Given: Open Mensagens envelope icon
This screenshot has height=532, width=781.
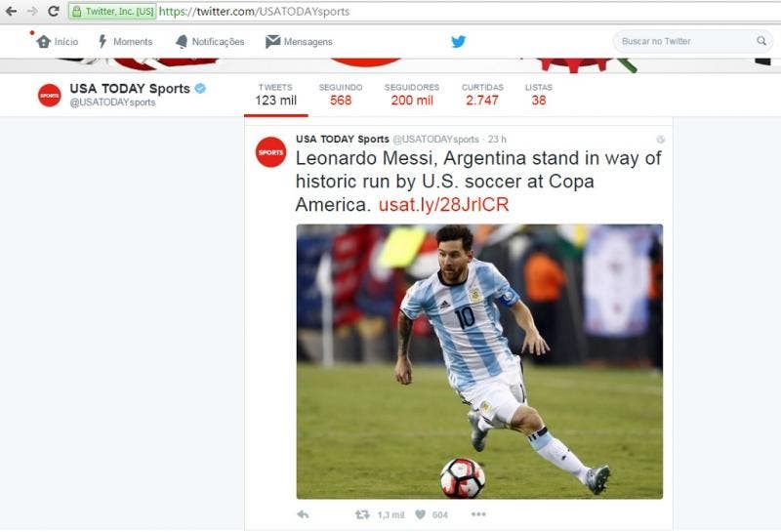Looking at the screenshot, I should [272, 41].
